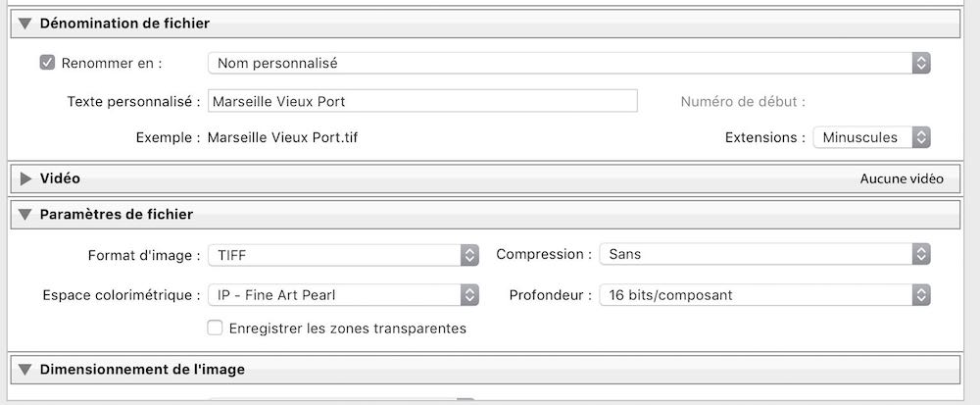Open the Compression dropdown set to Sans
This screenshot has height=405, width=980.
point(764,255)
